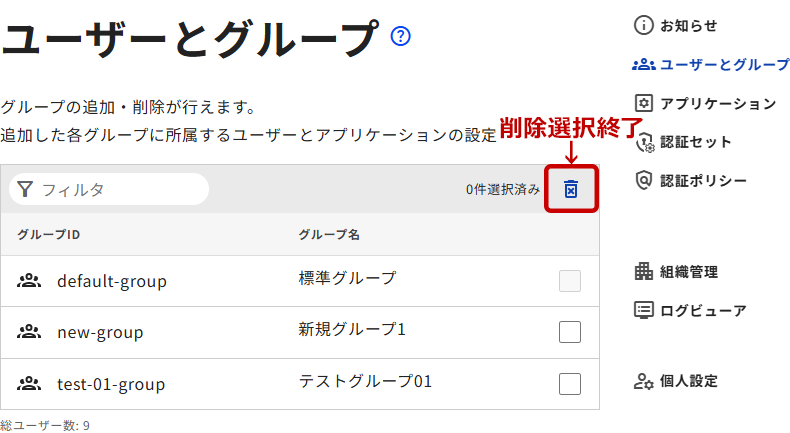The width and height of the screenshot is (790, 433).
Task: Click the お知らせ info icon
Action: (x=644, y=25)
